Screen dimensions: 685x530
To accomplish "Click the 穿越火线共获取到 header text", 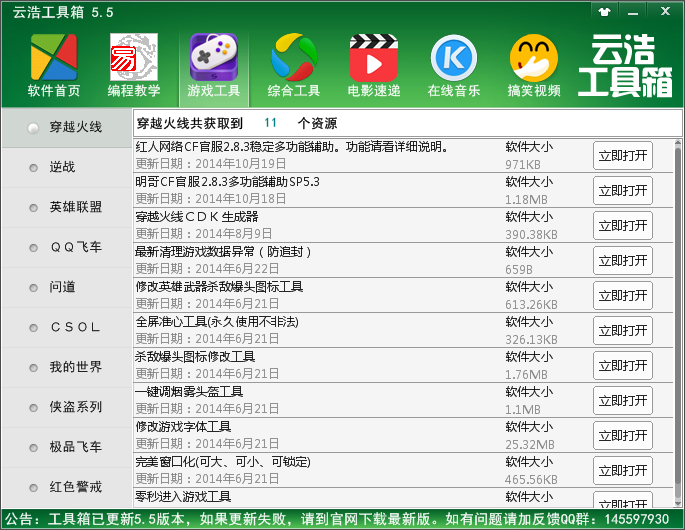I will point(190,123).
